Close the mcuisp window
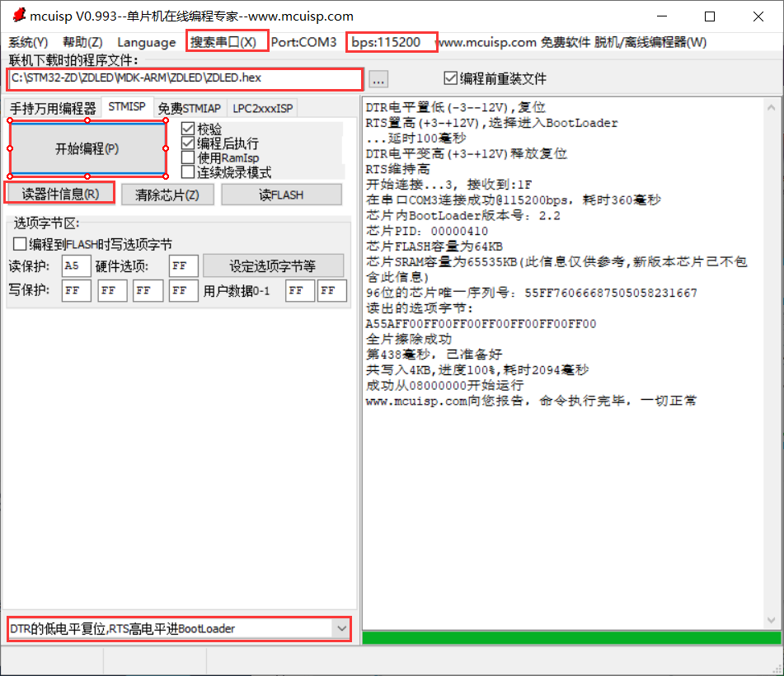Viewport: 784px width, 676px height. click(758, 16)
